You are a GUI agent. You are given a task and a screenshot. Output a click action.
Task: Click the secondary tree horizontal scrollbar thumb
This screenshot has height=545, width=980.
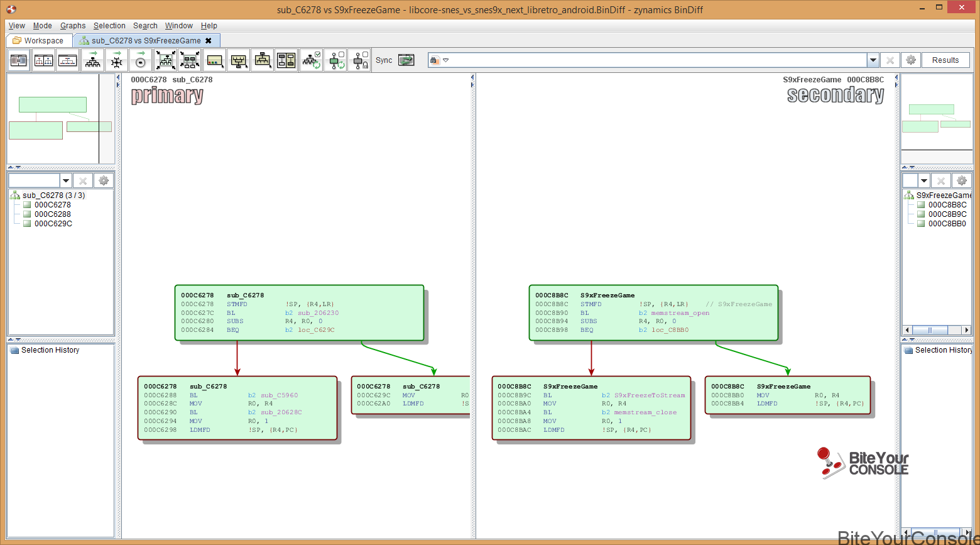click(x=929, y=330)
